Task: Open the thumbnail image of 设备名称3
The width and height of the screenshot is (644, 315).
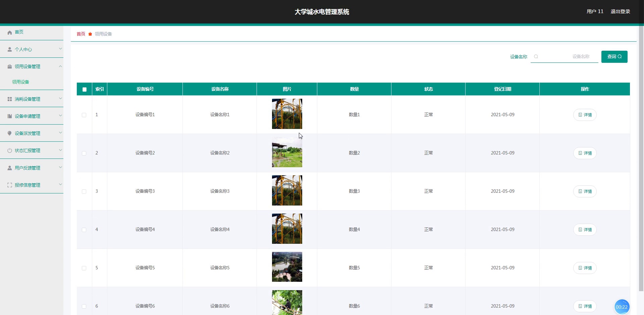Action: point(287,190)
